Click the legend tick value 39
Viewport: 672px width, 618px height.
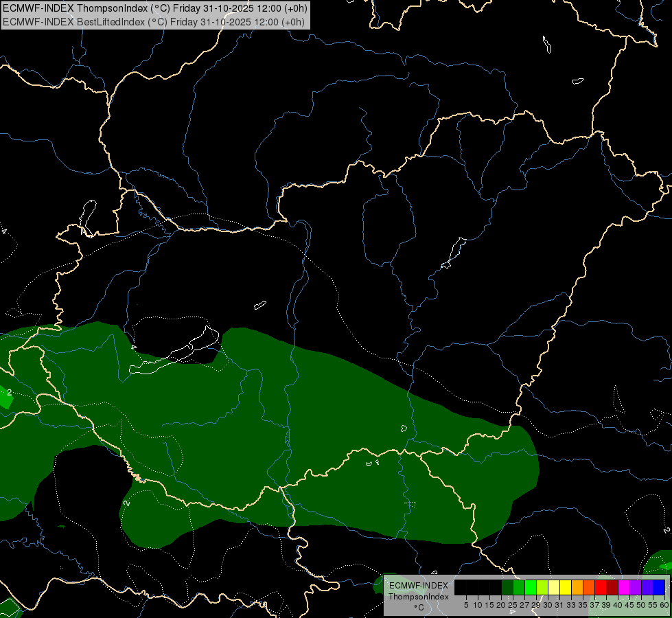coord(606,605)
